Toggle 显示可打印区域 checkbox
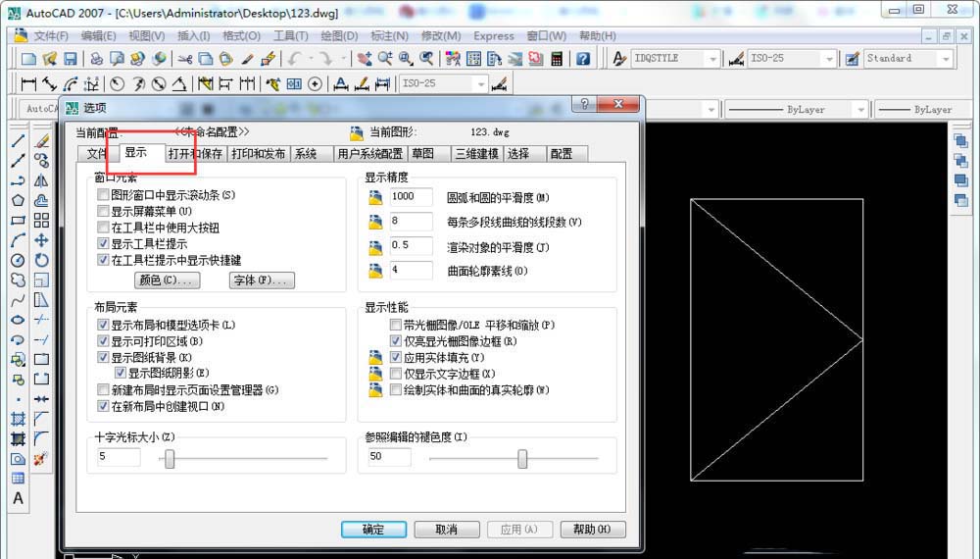980x559 pixels. pyautogui.click(x=103, y=341)
